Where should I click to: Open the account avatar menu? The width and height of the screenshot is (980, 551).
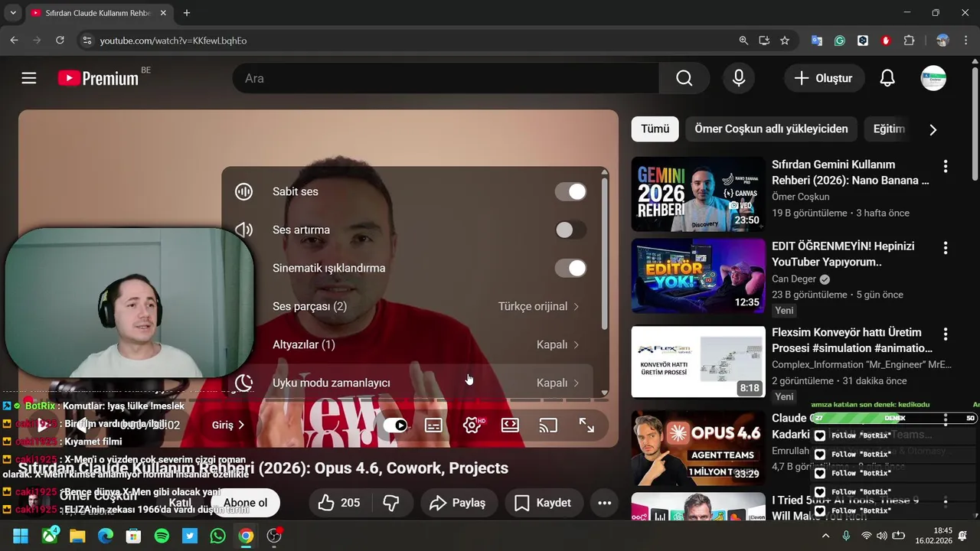pos(933,78)
